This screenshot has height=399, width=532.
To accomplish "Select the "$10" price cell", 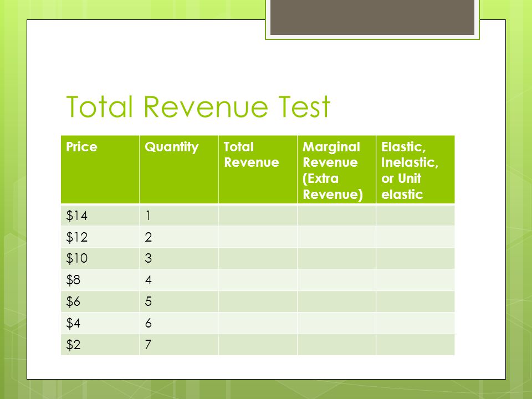I will 100,259.
